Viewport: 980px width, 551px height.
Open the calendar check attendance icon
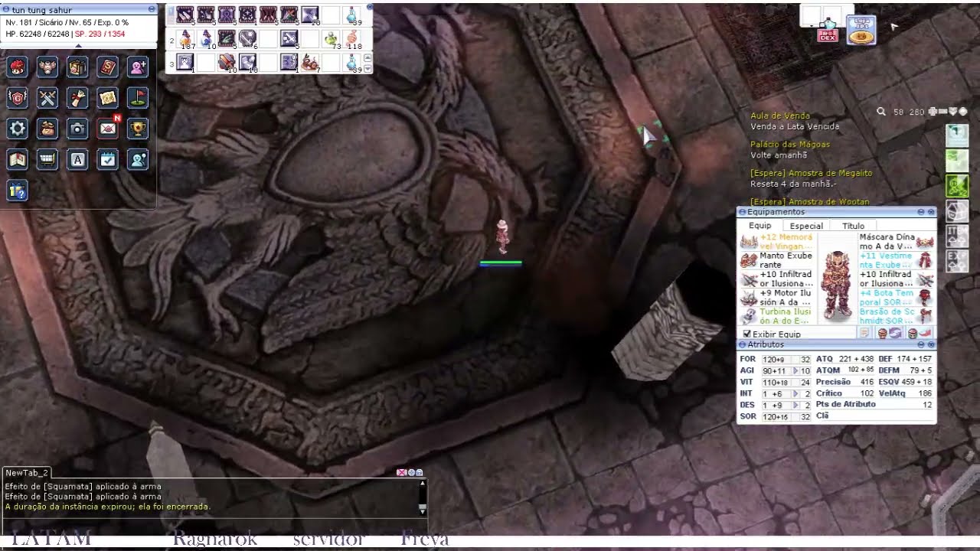(x=108, y=159)
